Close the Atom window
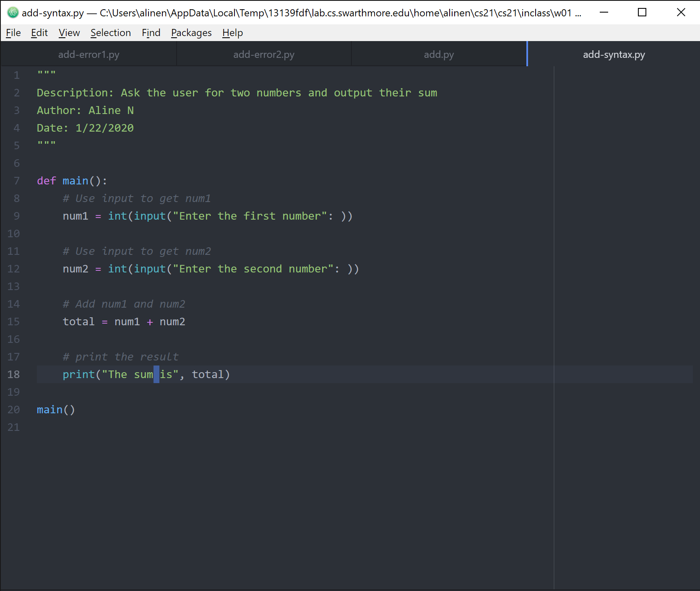 coord(681,13)
